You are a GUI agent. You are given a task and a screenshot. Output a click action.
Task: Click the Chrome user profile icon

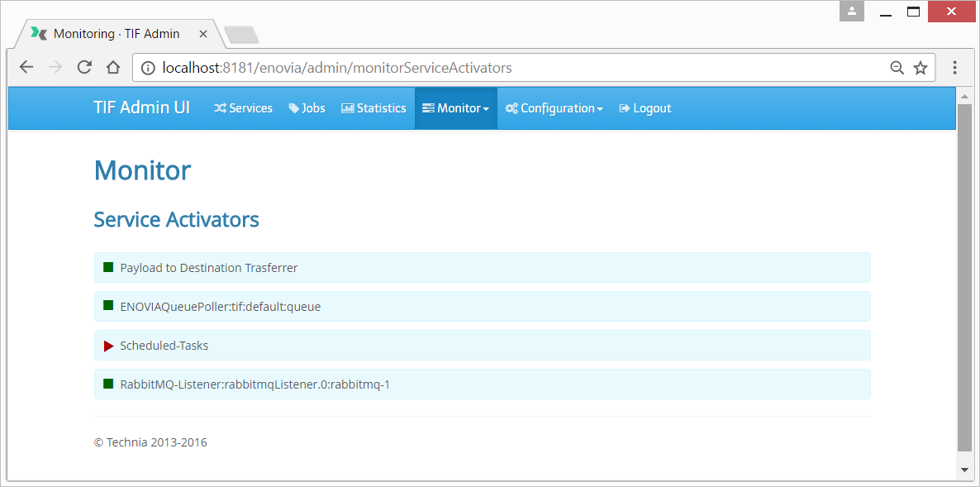(851, 12)
